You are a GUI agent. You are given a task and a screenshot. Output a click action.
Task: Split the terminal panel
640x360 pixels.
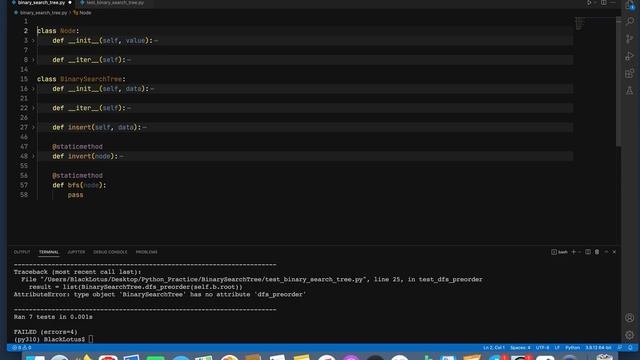pos(588,252)
